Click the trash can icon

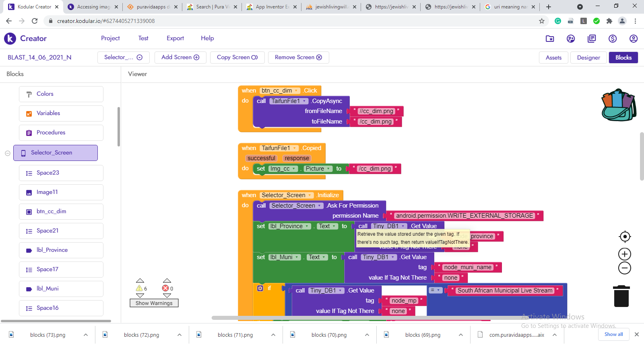pyautogui.click(x=621, y=296)
